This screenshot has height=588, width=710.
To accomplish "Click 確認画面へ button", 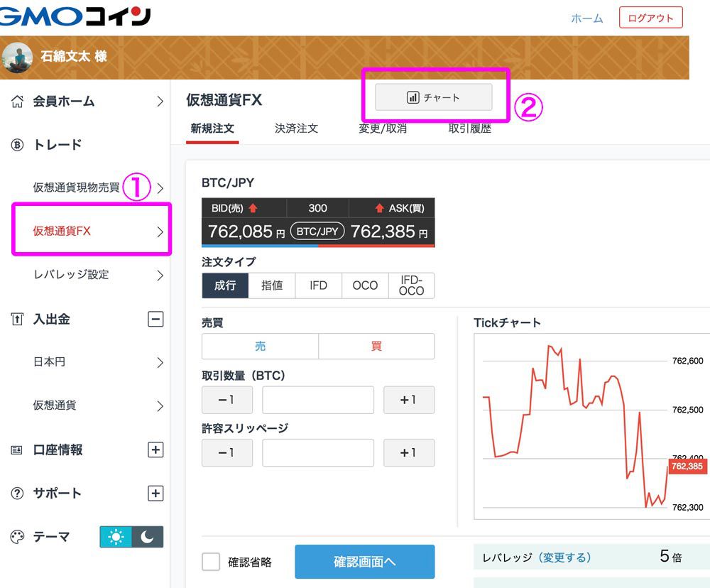I will tap(364, 562).
